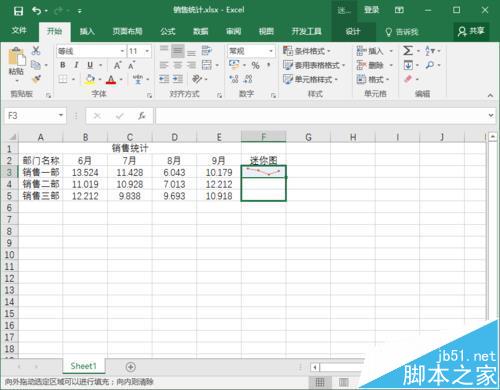Screen dimensions: 500x390
Task: Toggle top vertical alignment
Action: (164, 49)
